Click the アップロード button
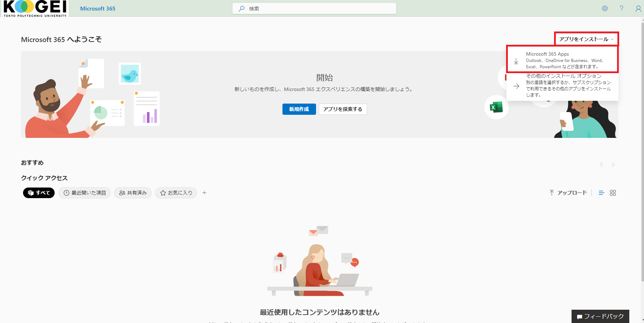 coord(568,193)
